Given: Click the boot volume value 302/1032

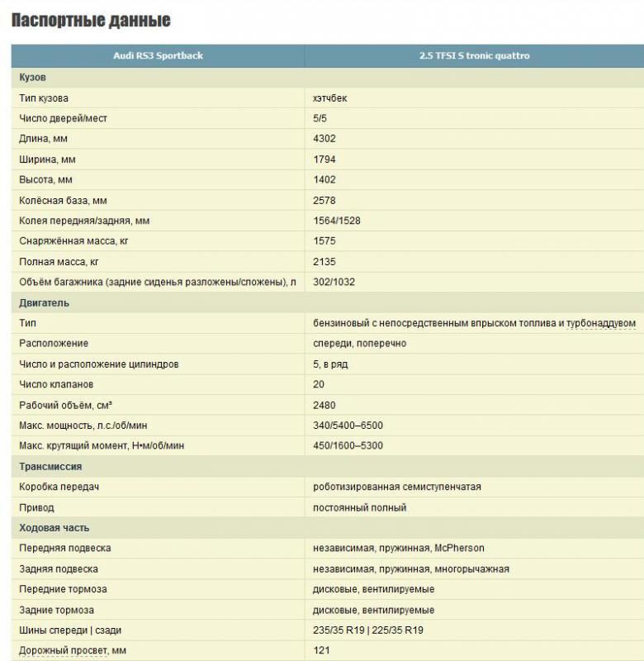Looking at the screenshot, I should pos(334,282).
